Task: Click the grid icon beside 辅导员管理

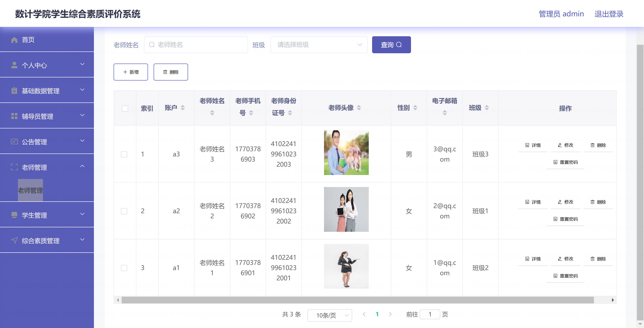Action: tap(14, 116)
